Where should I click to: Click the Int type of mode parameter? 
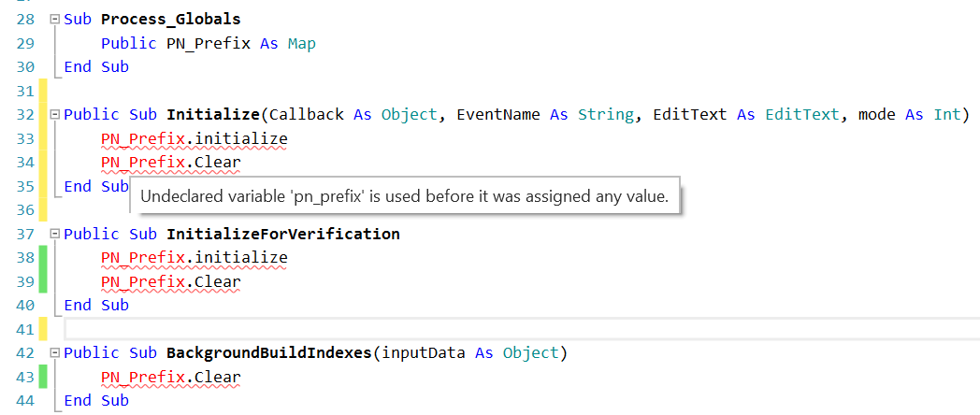[946, 115]
